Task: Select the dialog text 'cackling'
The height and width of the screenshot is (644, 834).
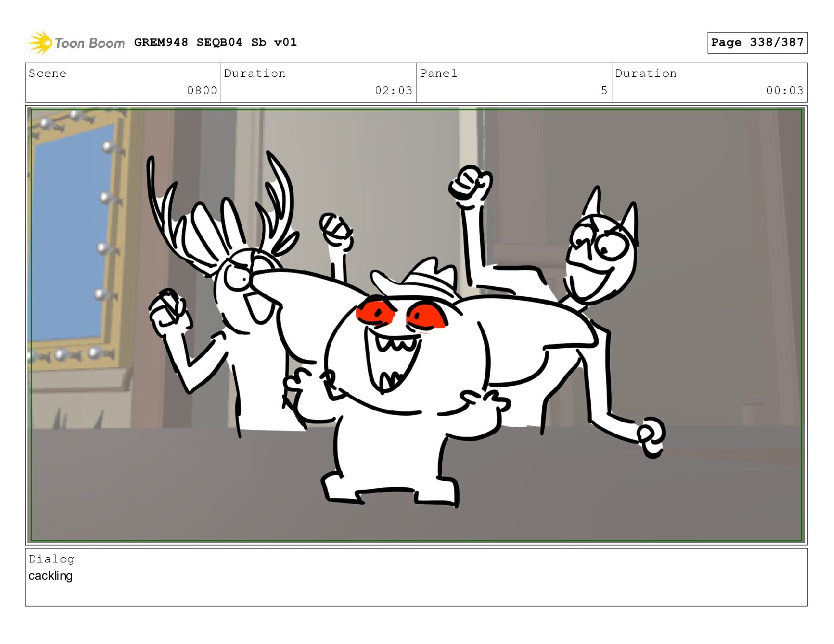Action: pyautogui.click(x=51, y=576)
